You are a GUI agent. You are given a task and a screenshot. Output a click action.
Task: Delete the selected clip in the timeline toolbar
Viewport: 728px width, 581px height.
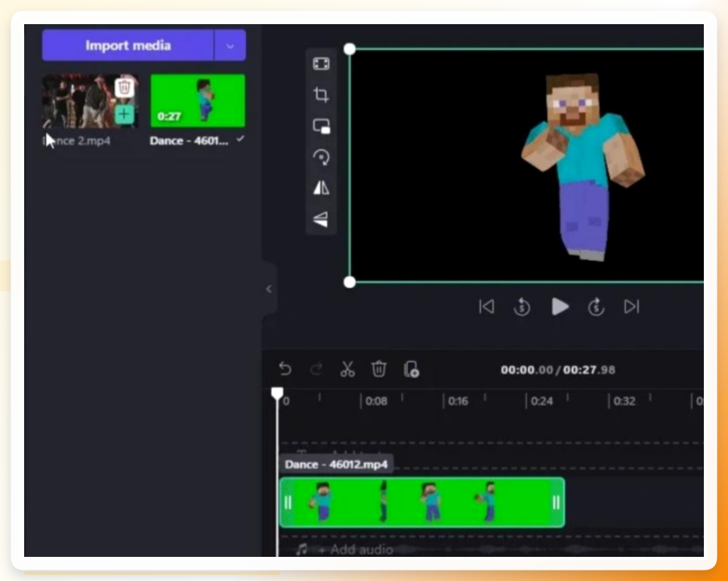tap(379, 370)
